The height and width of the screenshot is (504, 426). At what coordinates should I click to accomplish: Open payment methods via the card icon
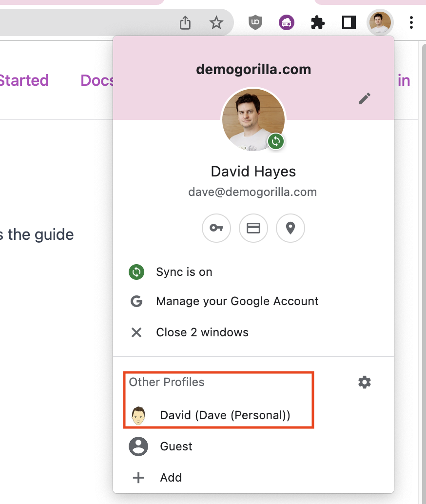pyautogui.click(x=253, y=228)
